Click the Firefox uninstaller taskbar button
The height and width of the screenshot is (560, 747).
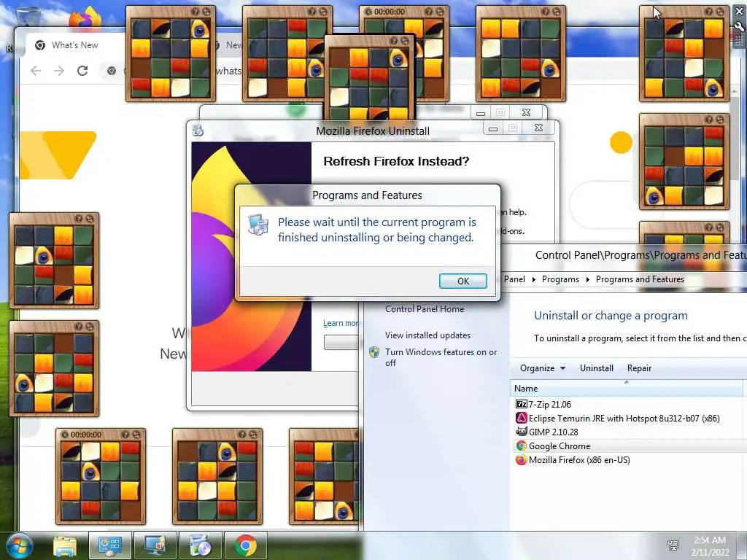tap(201, 545)
